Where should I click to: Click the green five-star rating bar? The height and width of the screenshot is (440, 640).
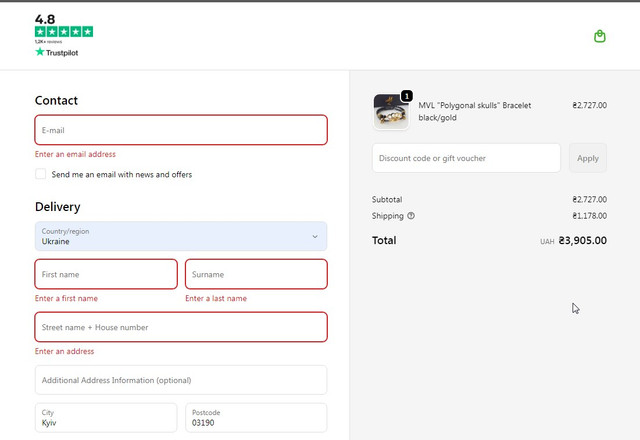tap(64, 31)
